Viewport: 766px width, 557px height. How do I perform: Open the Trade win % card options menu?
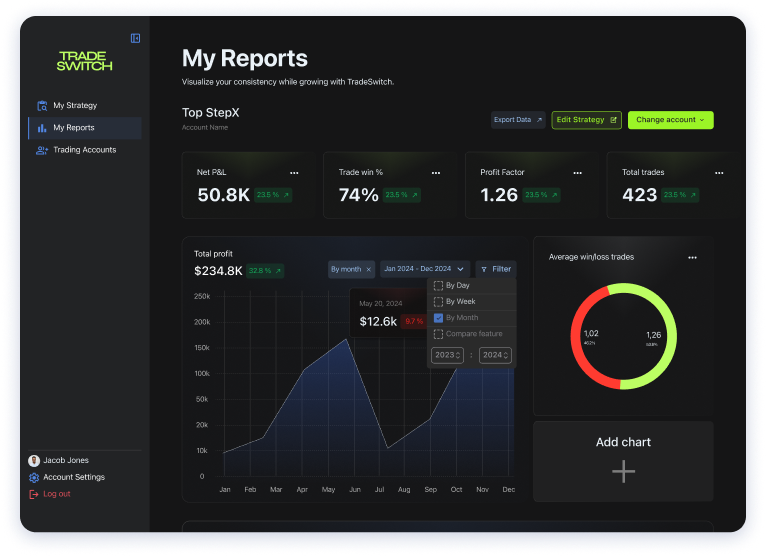coord(436,173)
